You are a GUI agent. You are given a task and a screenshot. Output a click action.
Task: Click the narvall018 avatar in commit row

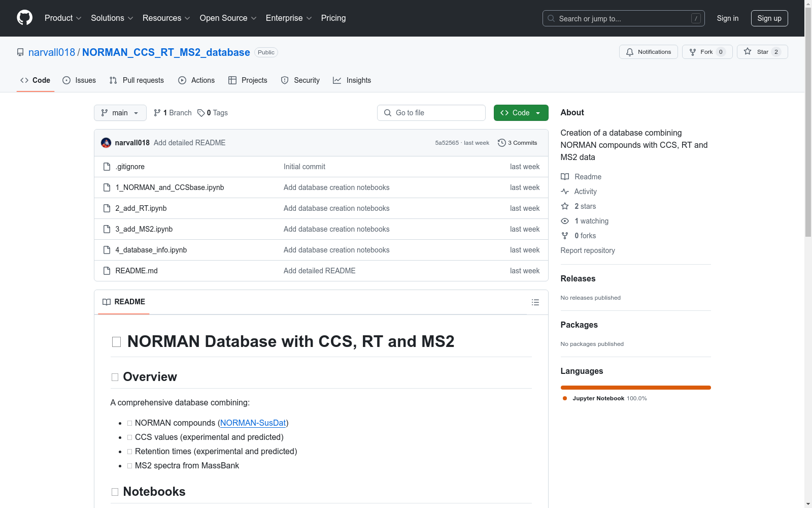point(106,143)
